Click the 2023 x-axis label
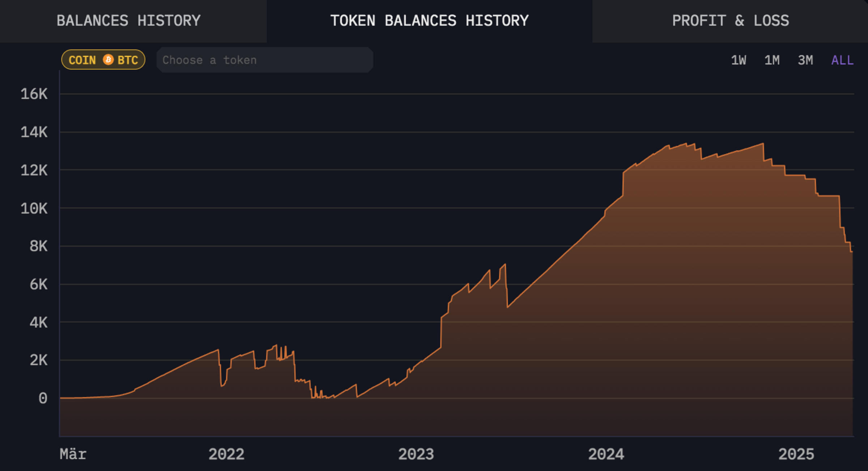Viewport: 868px width, 471px height. tap(416, 454)
